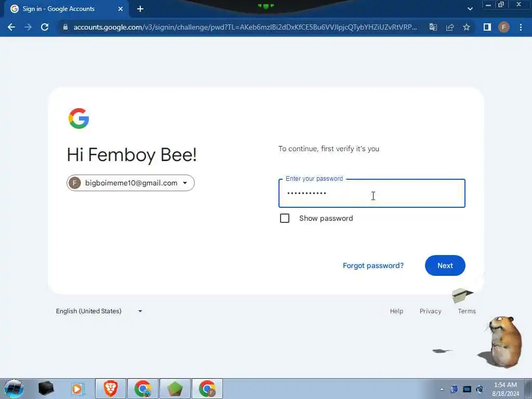Open the Chrome profile avatar F
This screenshot has width=532, height=399.
[504, 27]
